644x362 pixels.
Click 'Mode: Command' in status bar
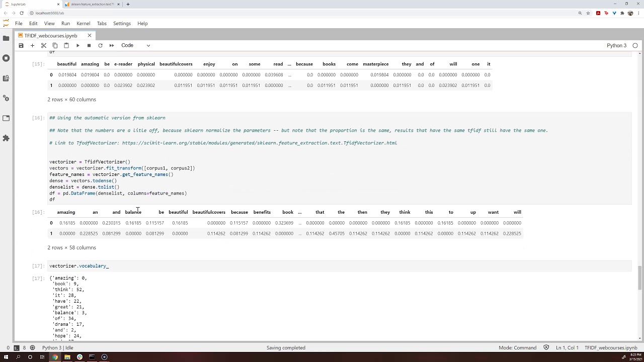tap(517, 347)
